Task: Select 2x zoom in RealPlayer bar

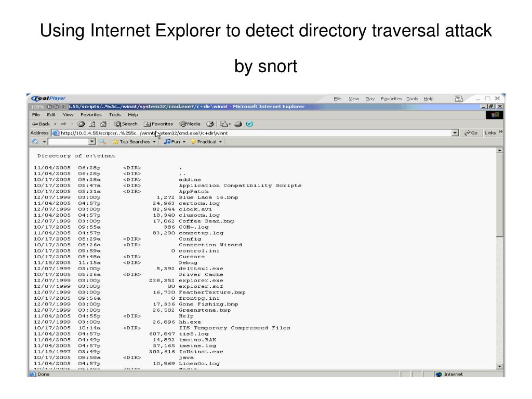Action: (56, 107)
